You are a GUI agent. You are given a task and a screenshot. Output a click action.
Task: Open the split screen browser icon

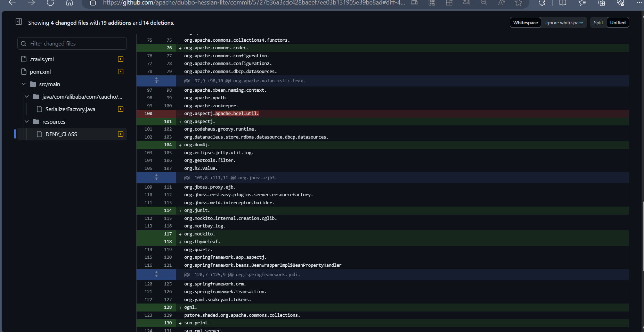pyautogui.click(x=563, y=3)
